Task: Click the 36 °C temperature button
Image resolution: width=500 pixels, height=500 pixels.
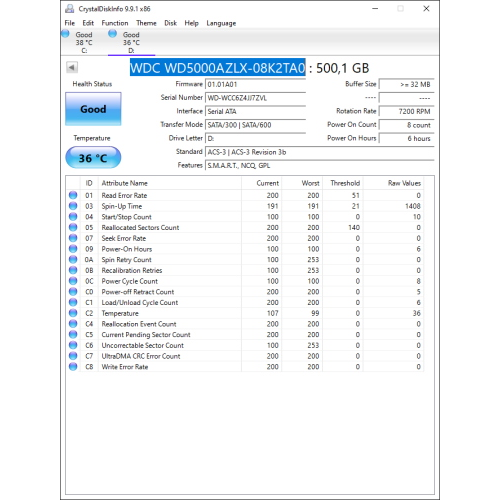Action: (93, 157)
